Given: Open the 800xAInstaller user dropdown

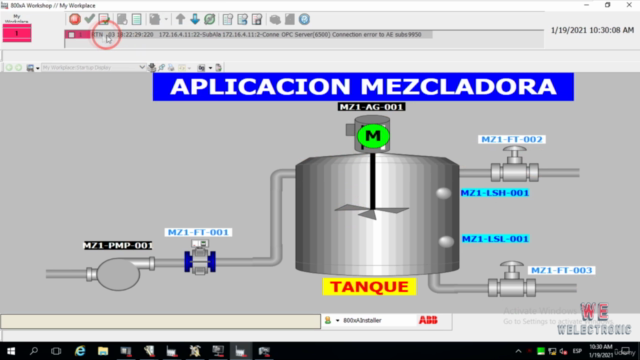Looking at the screenshot, I should pyautogui.click(x=338, y=321).
